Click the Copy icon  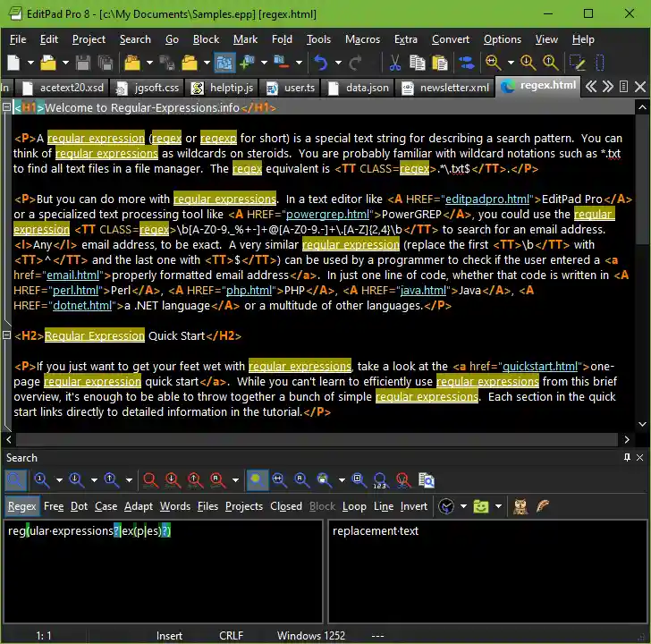point(418,63)
